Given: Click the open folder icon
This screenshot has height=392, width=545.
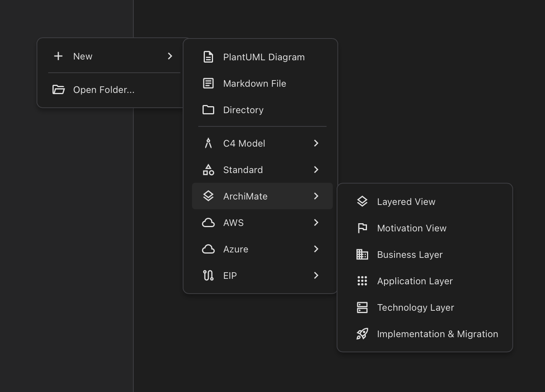Looking at the screenshot, I should tap(58, 89).
